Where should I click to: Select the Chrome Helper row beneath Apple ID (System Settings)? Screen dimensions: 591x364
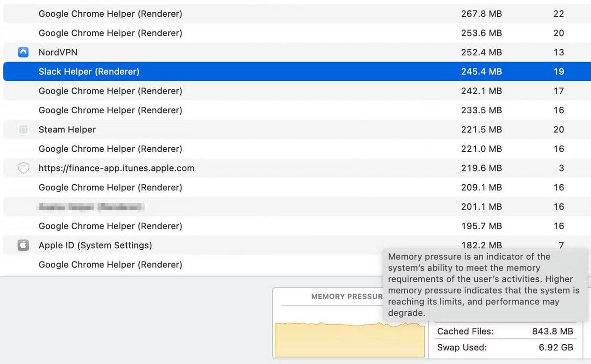coord(110,265)
